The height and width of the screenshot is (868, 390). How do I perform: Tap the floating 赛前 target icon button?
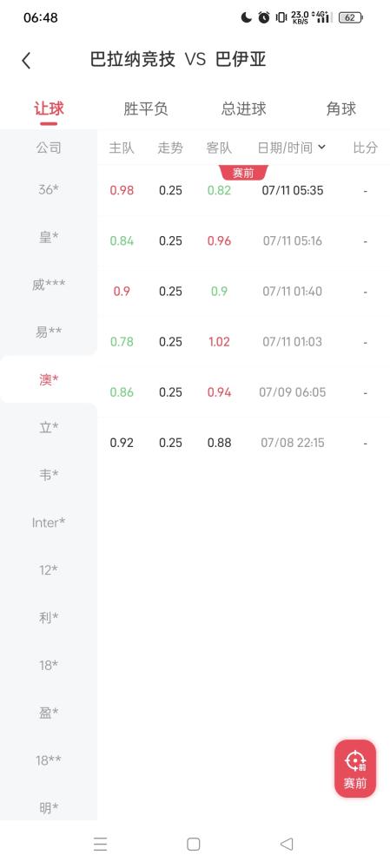point(355,768)
